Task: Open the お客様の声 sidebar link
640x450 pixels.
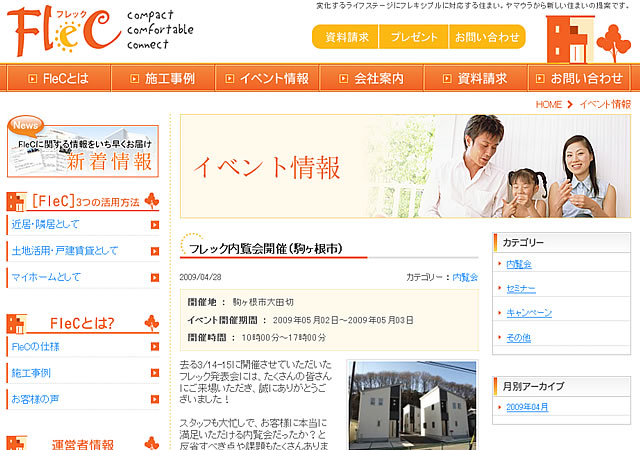Action: point(35,399)
